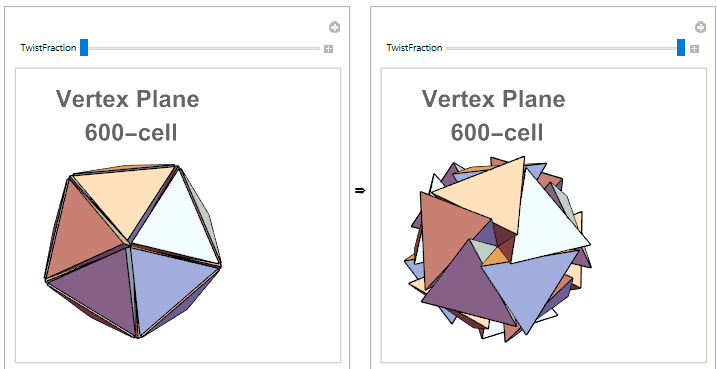The width and height of the screenshot is (717, 369).
Task: Click the orange center piece of right figure
Action: (x=494, y=258)
